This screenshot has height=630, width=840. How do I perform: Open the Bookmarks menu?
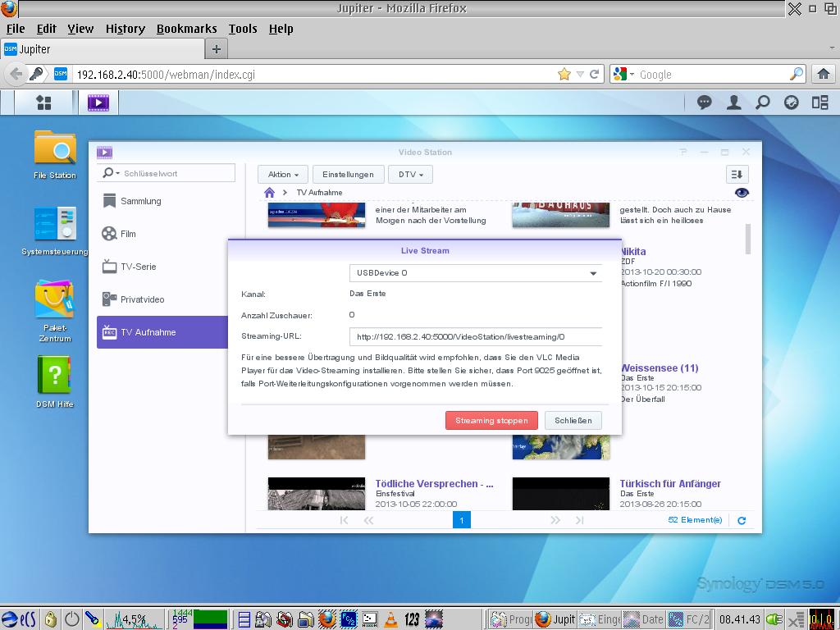[x=187, y=29]
